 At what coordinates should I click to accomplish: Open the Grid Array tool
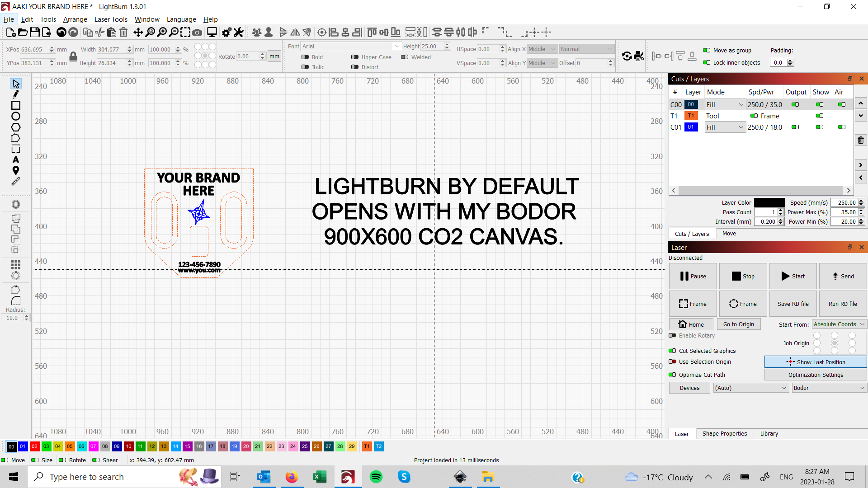coord(16,264)
